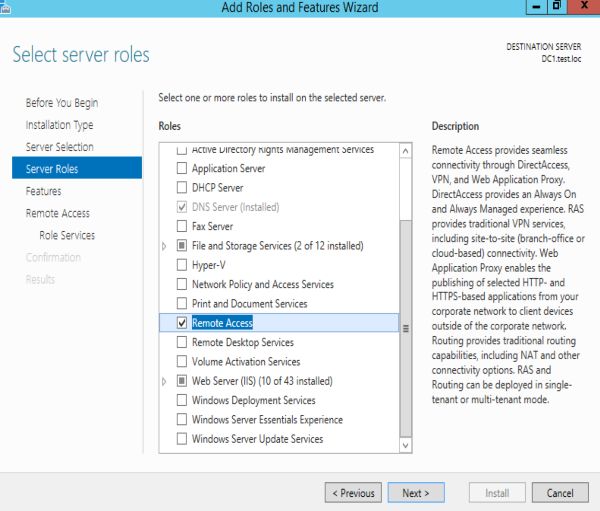Viewport: 600px width, 511px height.
Task: Click Print and Document Services label
Action: pyautogui.click(x=249, y=304)
